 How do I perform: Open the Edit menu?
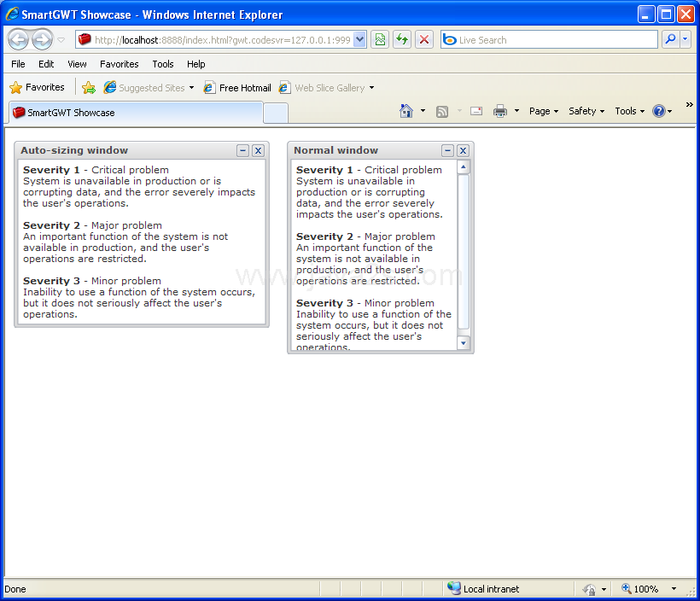[x=46, y=64]
